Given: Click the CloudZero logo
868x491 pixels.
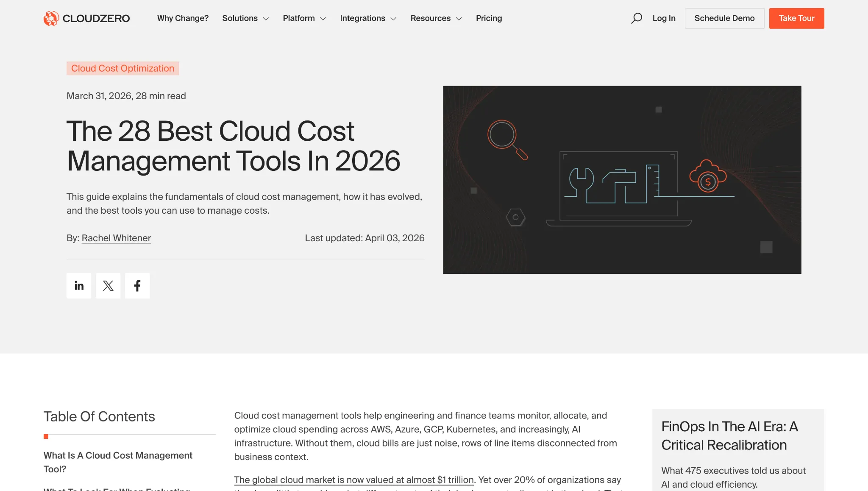Looking at the screenshot, I should [x=86, y=18].
